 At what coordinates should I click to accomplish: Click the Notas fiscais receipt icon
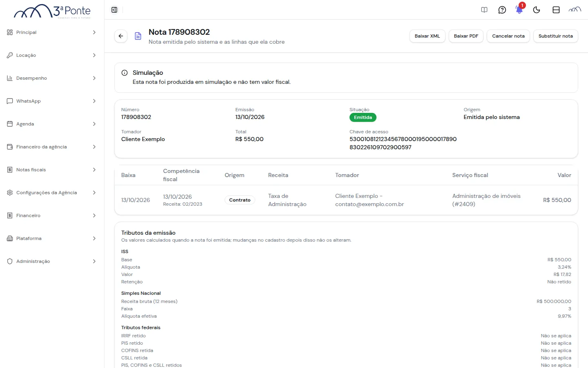10,170
